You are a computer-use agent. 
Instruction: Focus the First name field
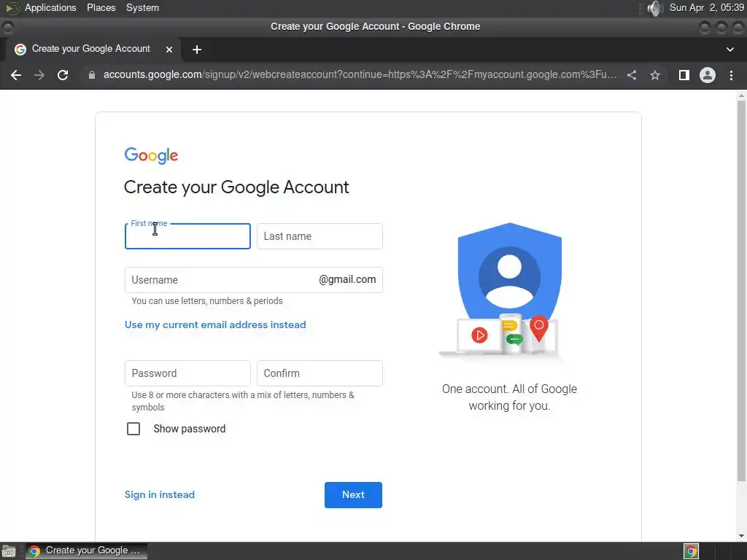(187, 236)
